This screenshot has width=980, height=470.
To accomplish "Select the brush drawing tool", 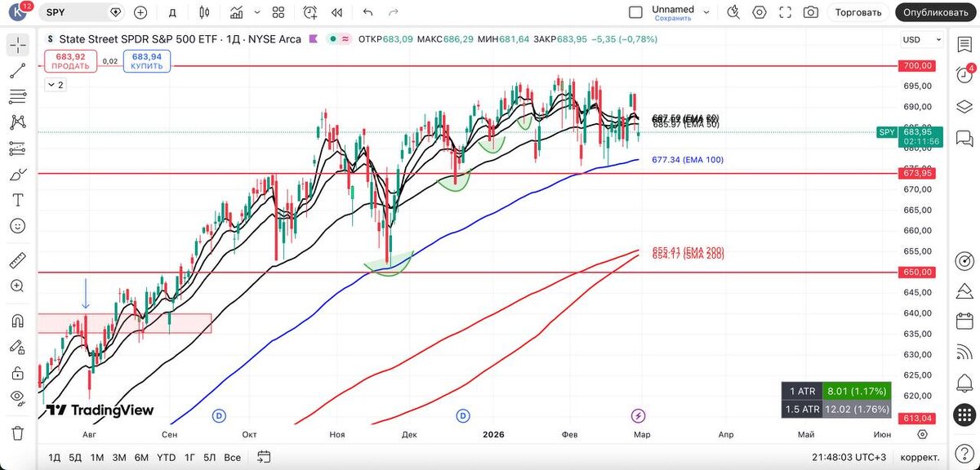I will tap(18, 175).
